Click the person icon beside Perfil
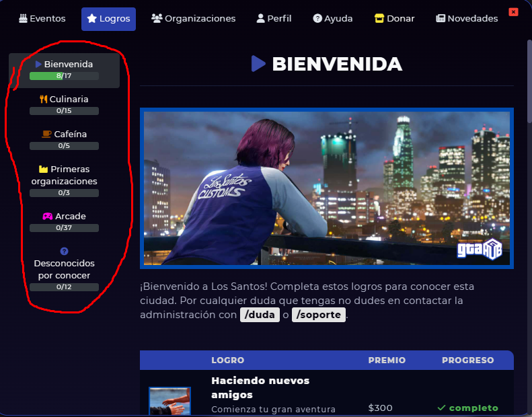Image resolution: width=532 pixels, height=417 pixels. coord(260,18)
